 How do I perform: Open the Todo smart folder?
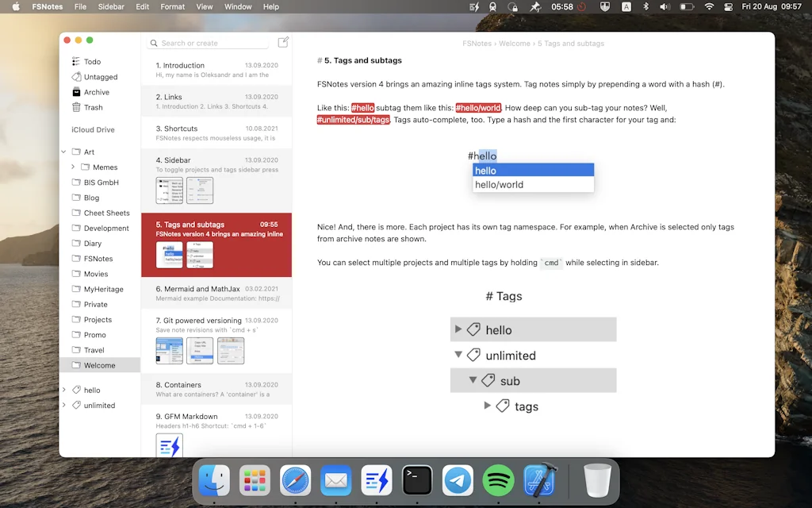pyautogui.click(x=90, y=61)
